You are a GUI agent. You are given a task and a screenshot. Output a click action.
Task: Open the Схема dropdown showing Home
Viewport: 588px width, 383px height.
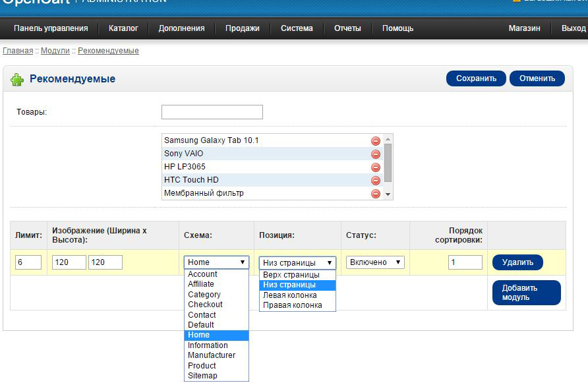216,262
